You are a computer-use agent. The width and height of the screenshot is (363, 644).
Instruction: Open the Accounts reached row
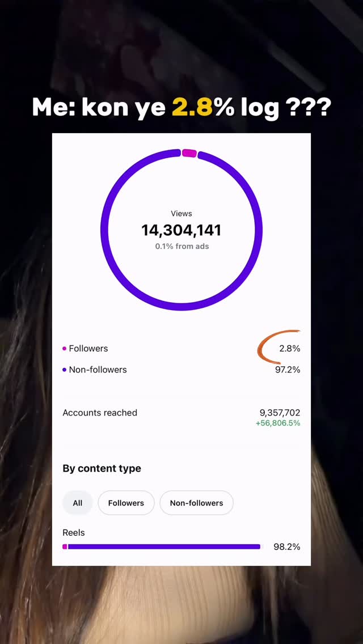[x=181, y=418]
